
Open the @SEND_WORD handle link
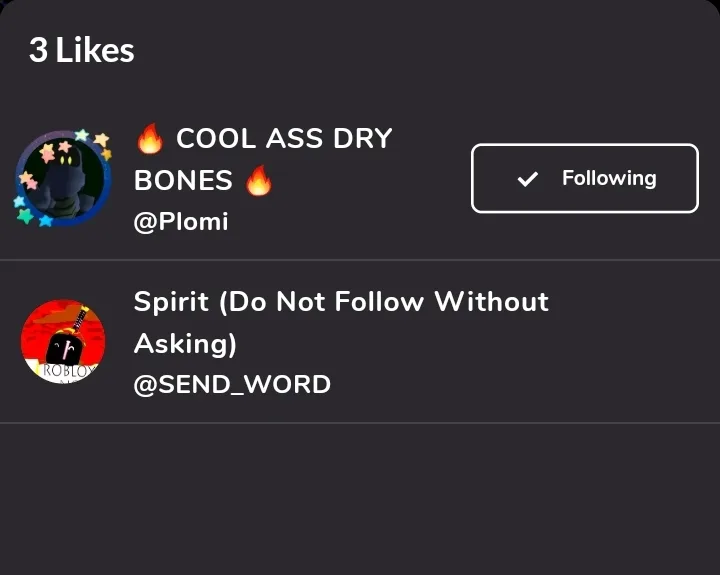click(232, 384)
